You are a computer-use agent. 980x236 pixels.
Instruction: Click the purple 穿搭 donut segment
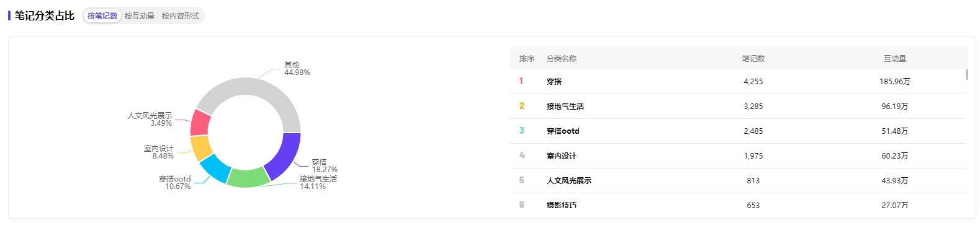click(x=285, y=155)
